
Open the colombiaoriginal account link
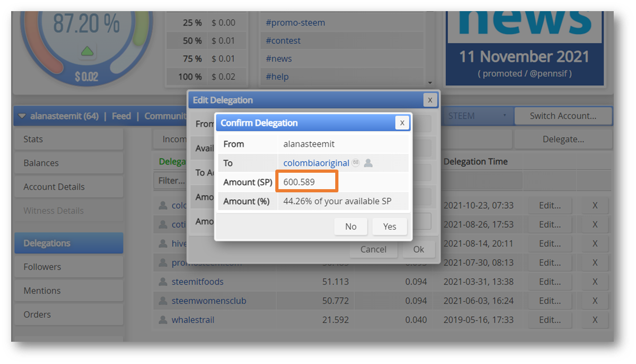316,163
